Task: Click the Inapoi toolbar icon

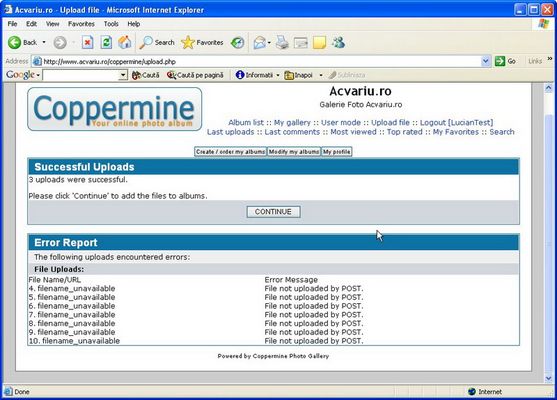Action: [x=289, y=75]
